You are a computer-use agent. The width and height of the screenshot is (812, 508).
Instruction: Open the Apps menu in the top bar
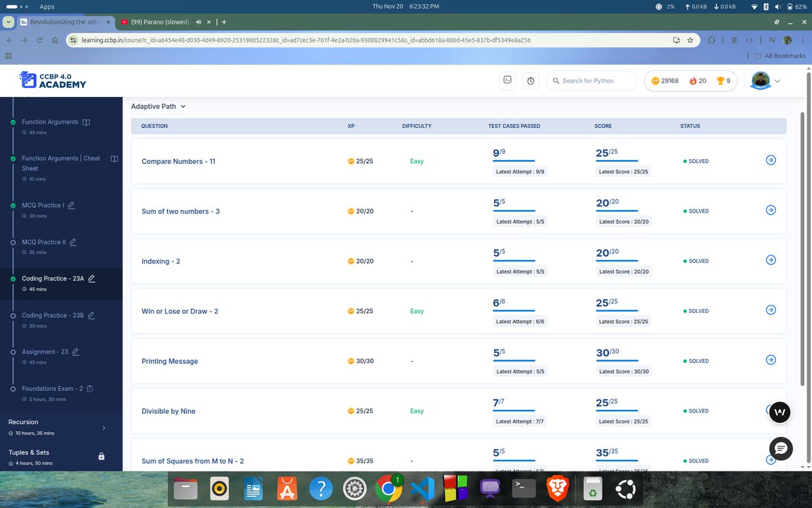point(47,7)
